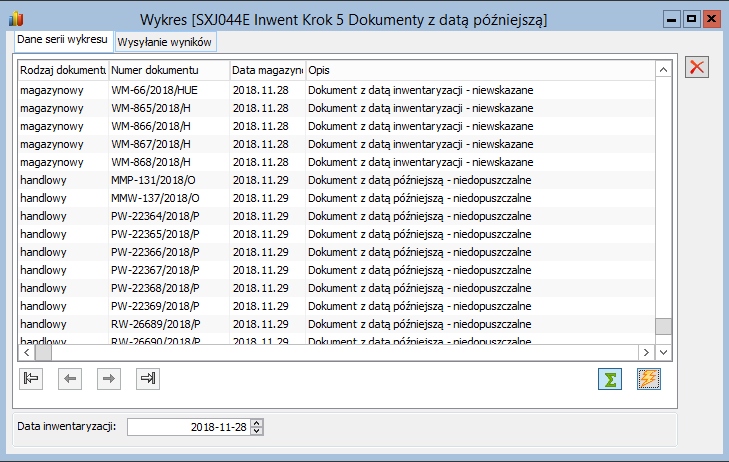Viewport: 729px width, 462px height.
Task: Select Dane serii wykresu tab
Action: point(62,40)
